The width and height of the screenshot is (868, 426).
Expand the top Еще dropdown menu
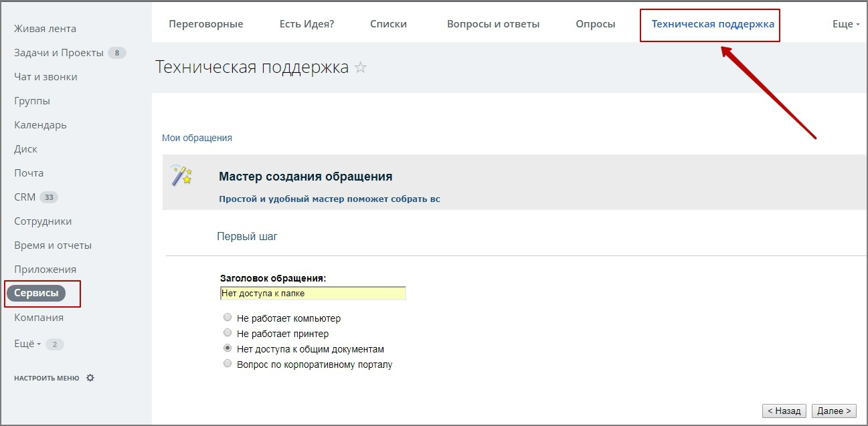tap(845, 24)
